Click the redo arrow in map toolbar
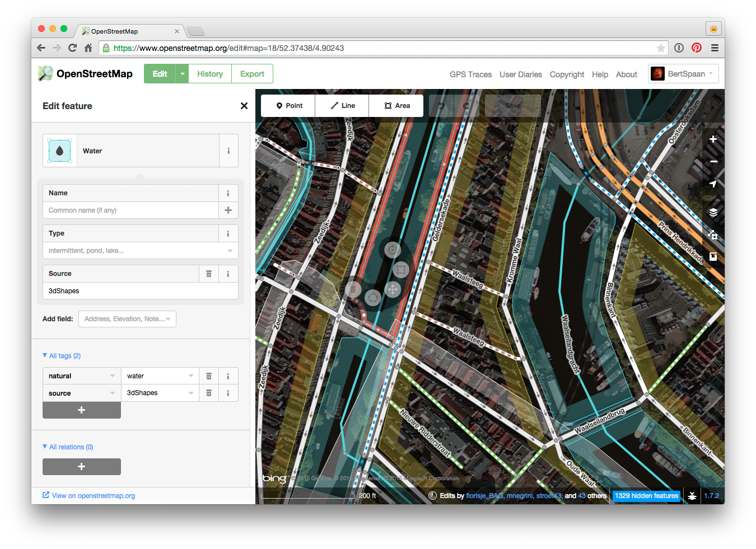Screen dimensions: 756x549 tap(466, 106)
